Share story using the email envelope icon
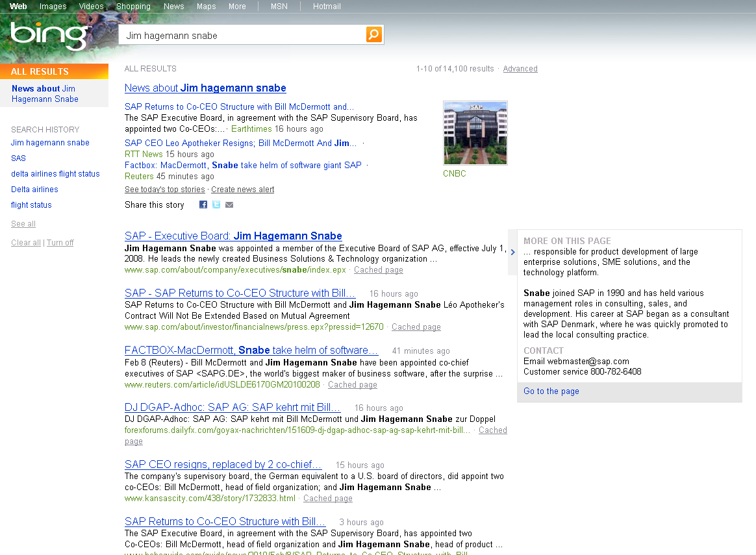This screenshot has width=756, height=555. (229, 205)
